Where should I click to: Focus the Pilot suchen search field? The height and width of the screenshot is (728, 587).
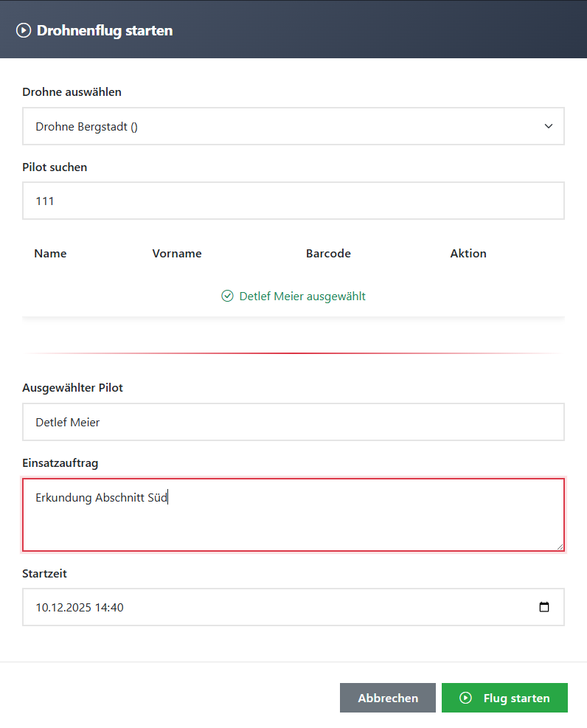click(293, 201)
